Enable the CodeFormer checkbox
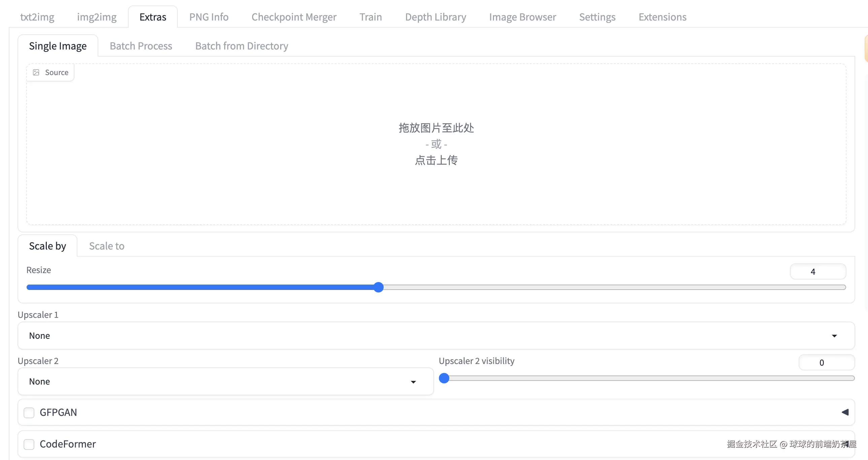The height and width of the screenshot is (460, 868). point(29,444)
